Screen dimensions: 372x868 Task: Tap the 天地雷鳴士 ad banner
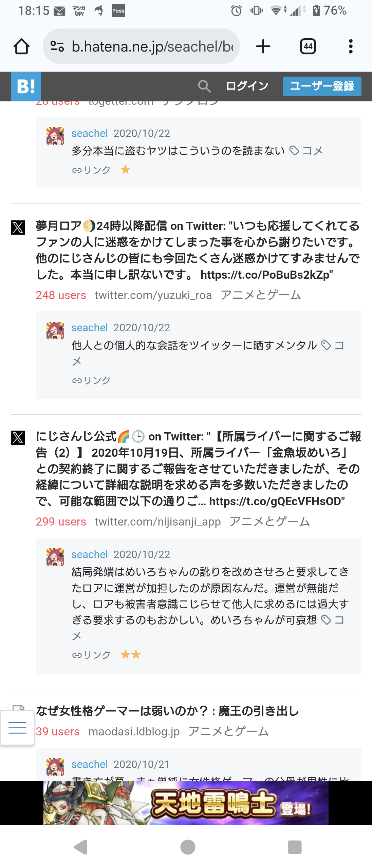pyautogui.click(x=186, y=803)
